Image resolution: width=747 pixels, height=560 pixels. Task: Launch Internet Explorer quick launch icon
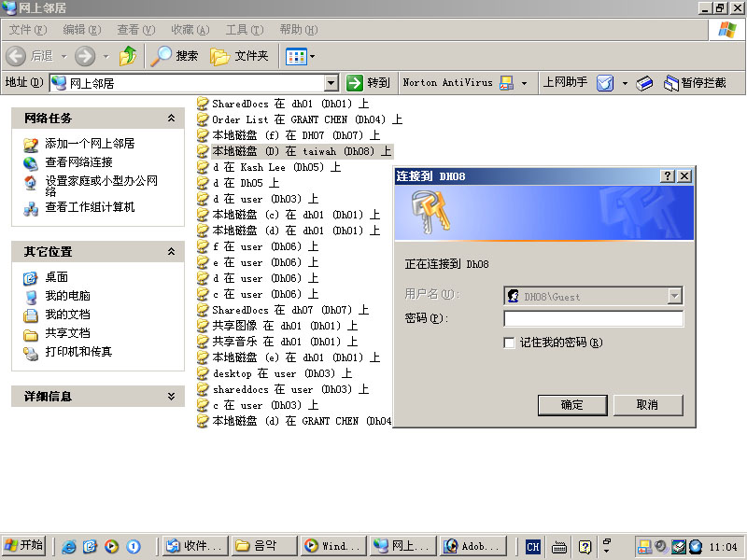68,546
